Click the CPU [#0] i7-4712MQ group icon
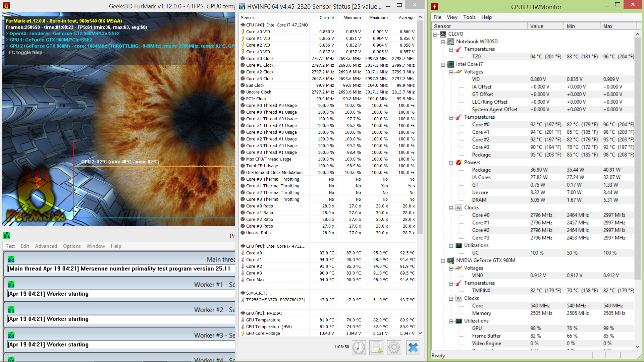Viewport: 644px width, 362px height. [x=243, y=25]
